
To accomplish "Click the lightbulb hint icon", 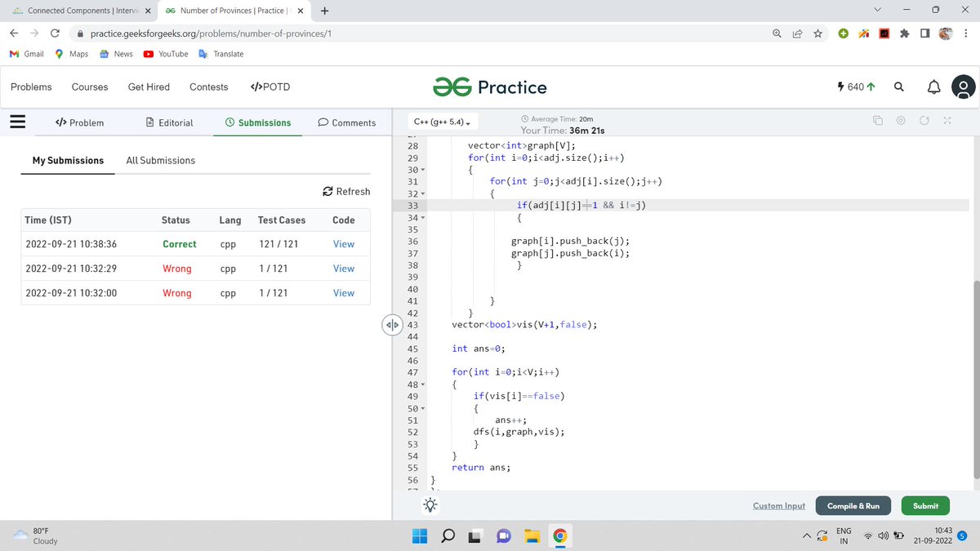I will click(430, 505).
